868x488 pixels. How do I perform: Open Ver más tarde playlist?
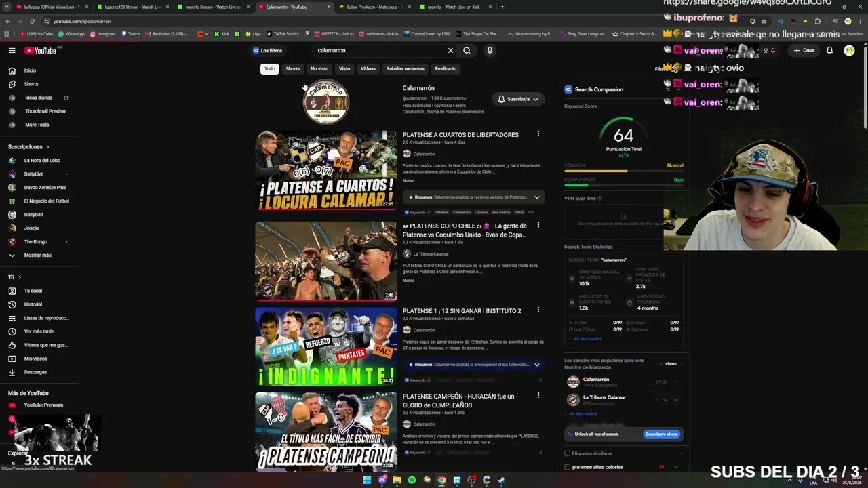click(x=39, y=331)
